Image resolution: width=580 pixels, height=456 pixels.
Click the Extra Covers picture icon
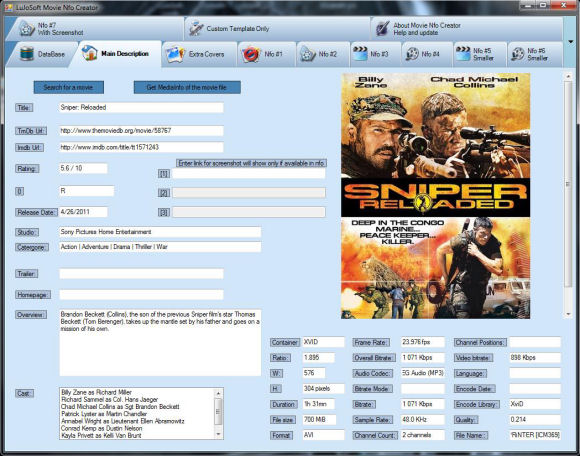pyautogui.click(x=175, y=54)
